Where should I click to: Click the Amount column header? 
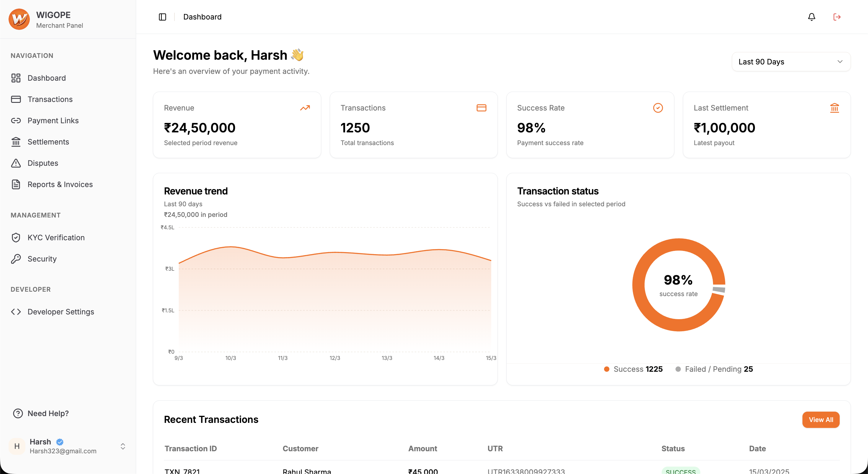[x=422, y=449]
